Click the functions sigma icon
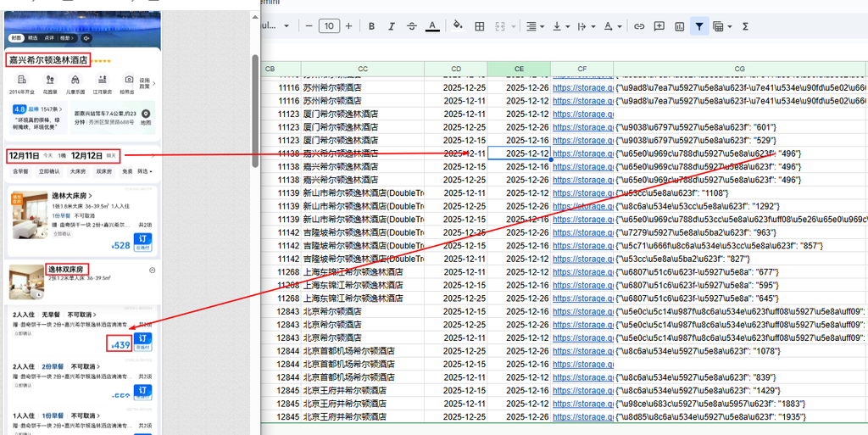Viewport: 868px width, 435px height. [x=745, y=26]
